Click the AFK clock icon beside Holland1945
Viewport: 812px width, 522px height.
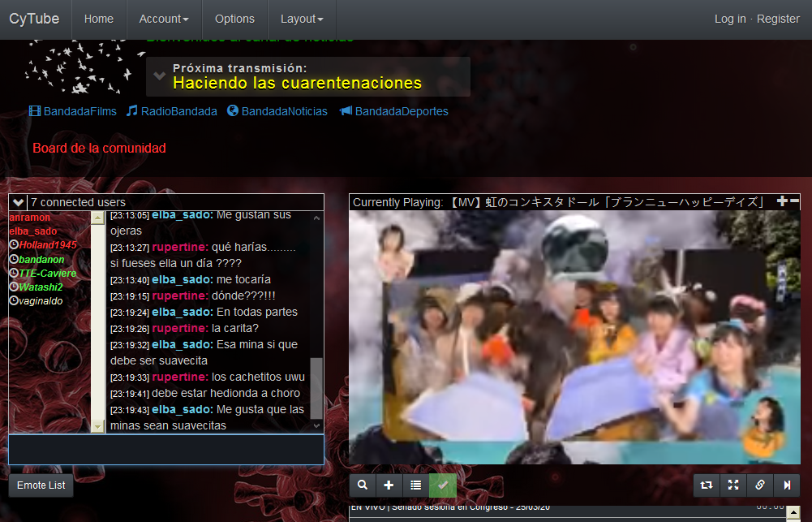tap(14, 244)
